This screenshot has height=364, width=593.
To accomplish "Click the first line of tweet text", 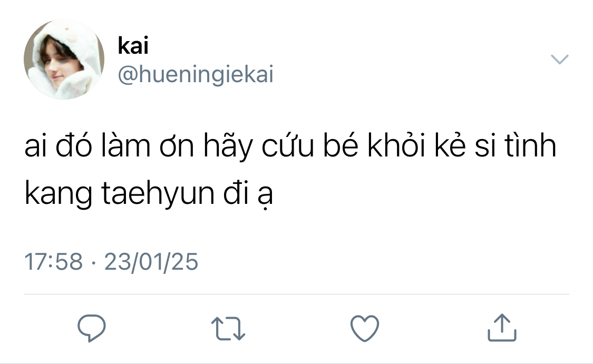I will (x=290, y=147).
